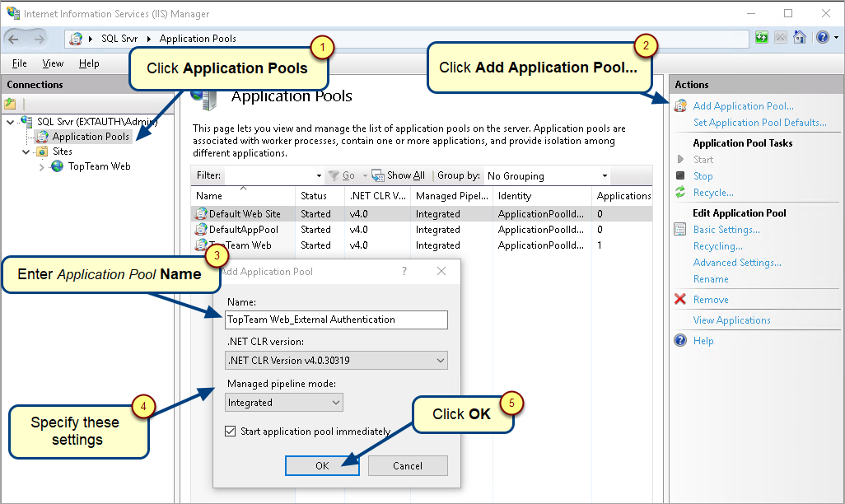Click the Rename action link

tap(711, 279)
